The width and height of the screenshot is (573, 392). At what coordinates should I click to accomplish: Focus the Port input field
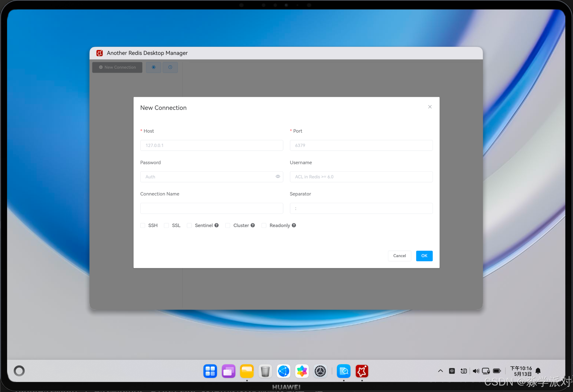361,145
